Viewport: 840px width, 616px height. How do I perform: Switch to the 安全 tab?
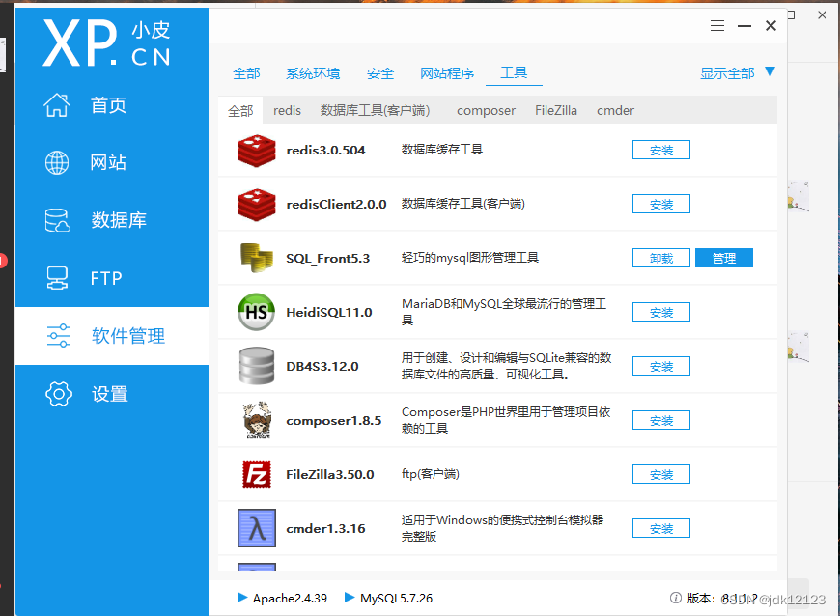pos(380,73)
